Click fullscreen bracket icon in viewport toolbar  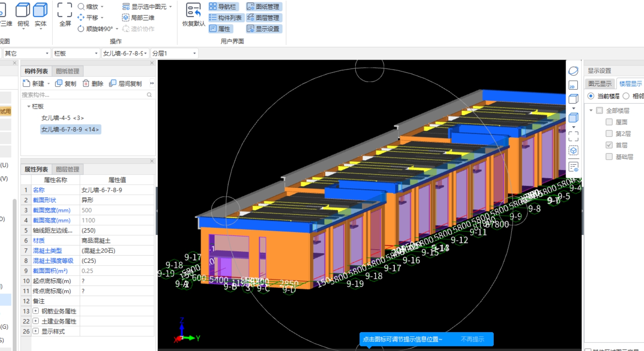point(573,136)
